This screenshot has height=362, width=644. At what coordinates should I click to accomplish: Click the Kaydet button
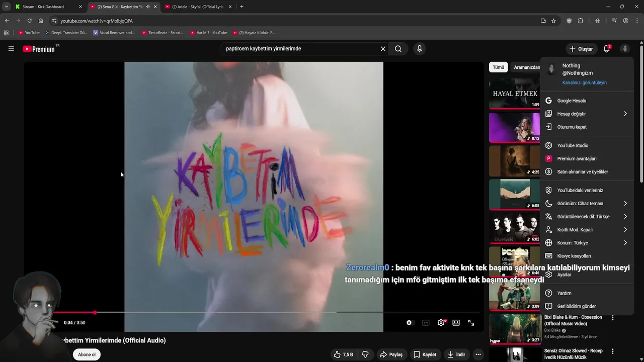pyautogui.click(x=425, y=354)
